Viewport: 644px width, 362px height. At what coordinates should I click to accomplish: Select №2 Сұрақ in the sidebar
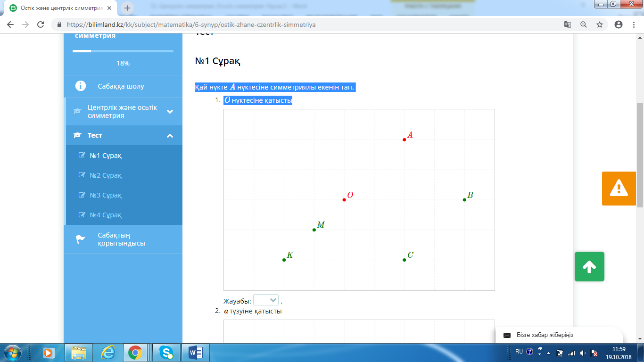pyautogui.click(x=106, y=175)
